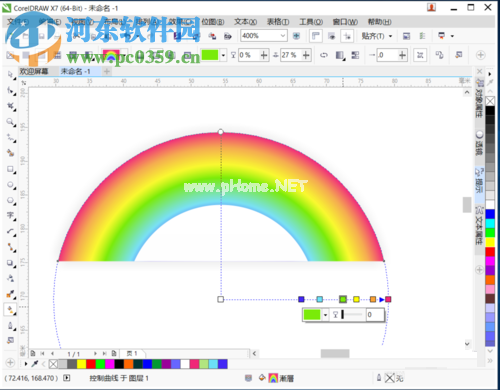Click the Copy fill icon in property bar

click(x=439, y=55)
